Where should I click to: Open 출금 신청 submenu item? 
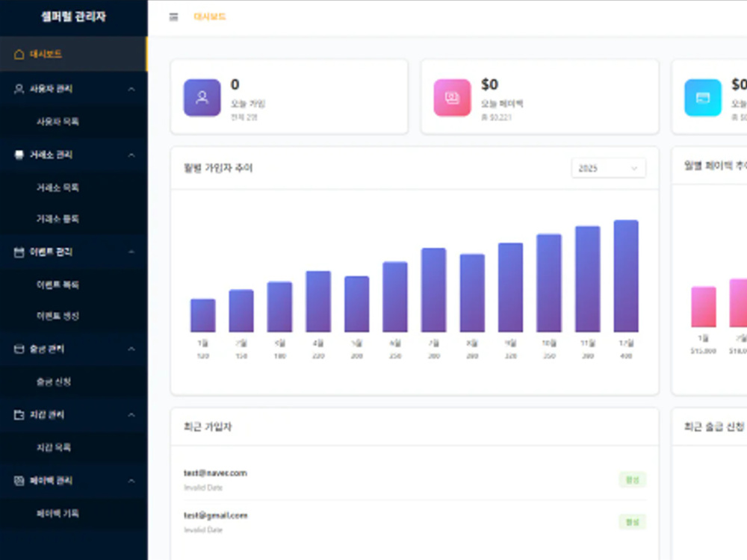[74, 382]
